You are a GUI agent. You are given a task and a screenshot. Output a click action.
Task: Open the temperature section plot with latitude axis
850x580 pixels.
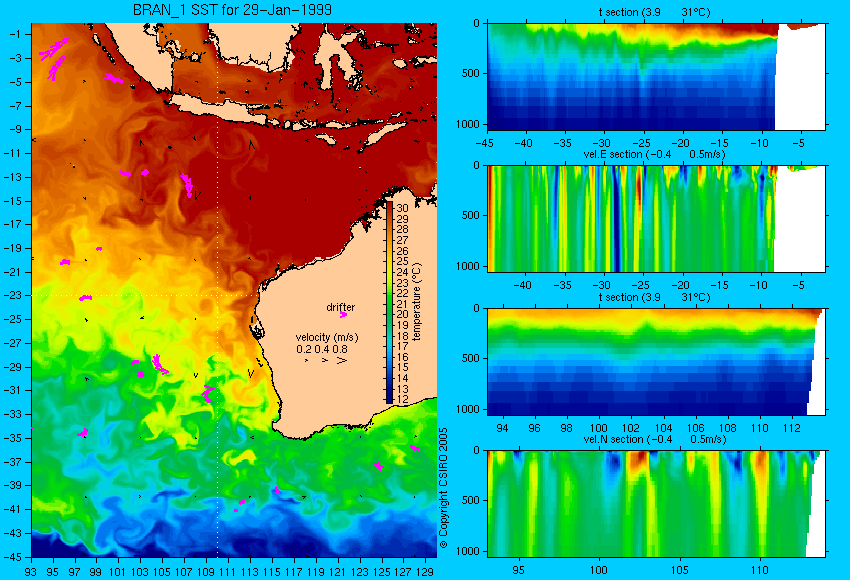(x=656, y=76)
